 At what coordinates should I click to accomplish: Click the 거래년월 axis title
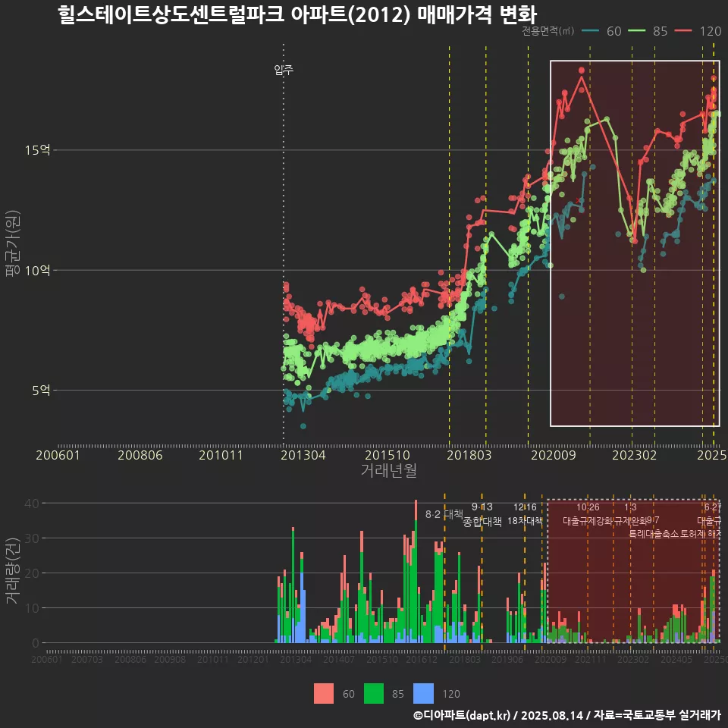click(388, 470)
